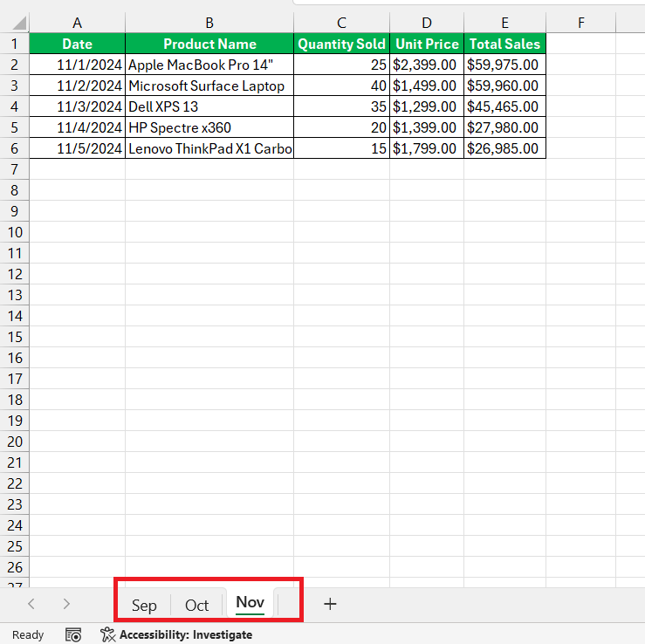This screenshot has height=644, width=645.
Task: Select the unit price $1,299.00 cell
Action: tap(427, 106)
